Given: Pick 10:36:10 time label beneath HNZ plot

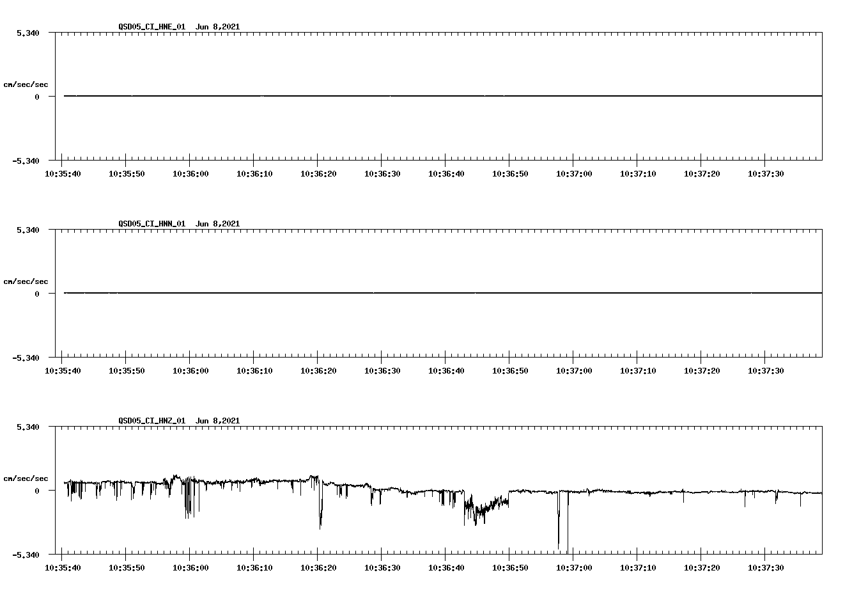Looking at the screenshot, I should (x=254, y=568).
